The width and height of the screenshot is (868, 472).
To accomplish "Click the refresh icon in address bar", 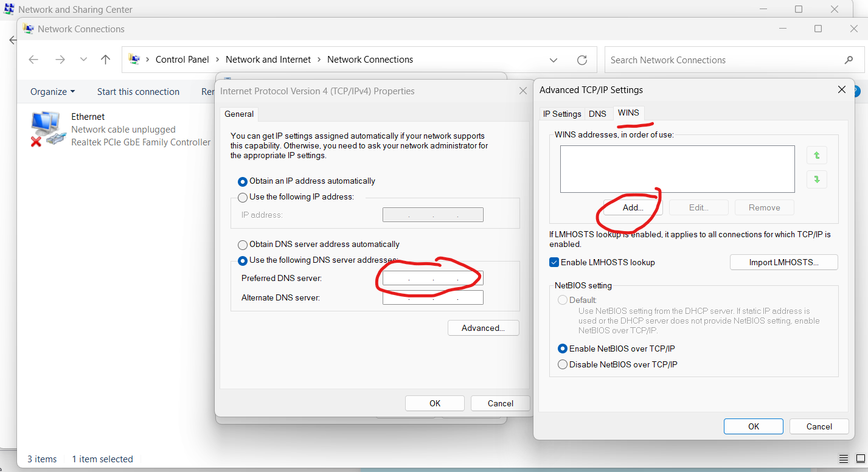I will tap(582, 60).
